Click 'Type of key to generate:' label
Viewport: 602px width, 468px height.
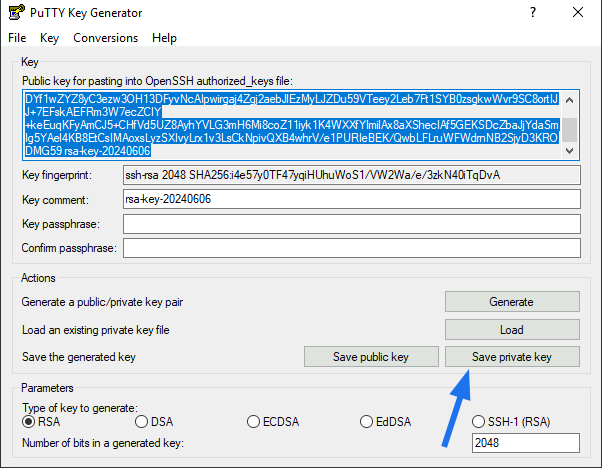[80, 407]
